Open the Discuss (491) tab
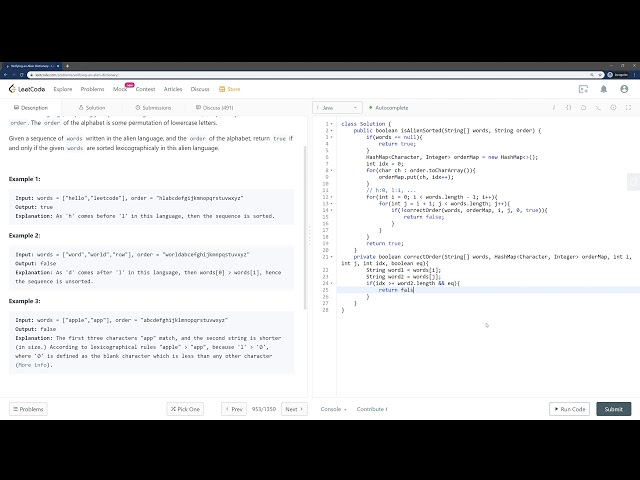 (x=214, y=108)
